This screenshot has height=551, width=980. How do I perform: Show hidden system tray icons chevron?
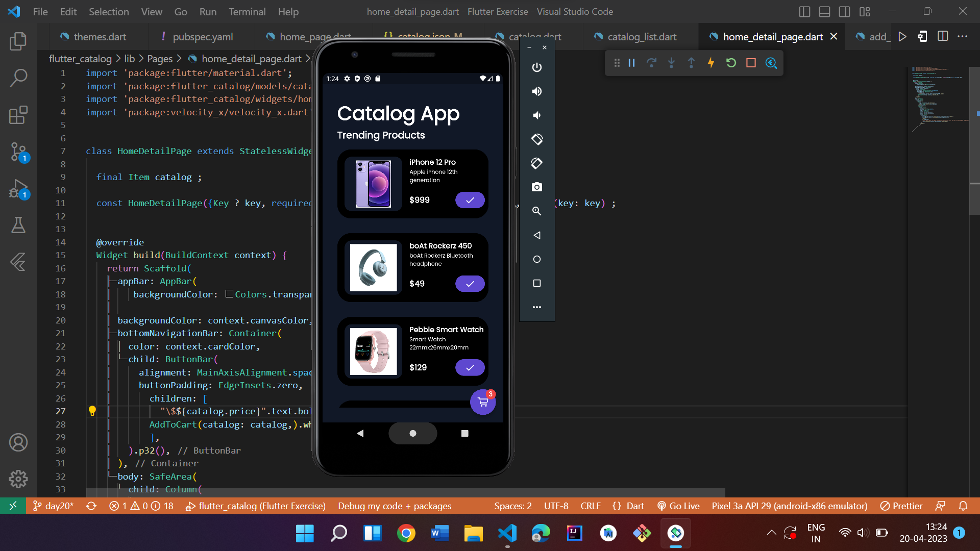(772, 533)
